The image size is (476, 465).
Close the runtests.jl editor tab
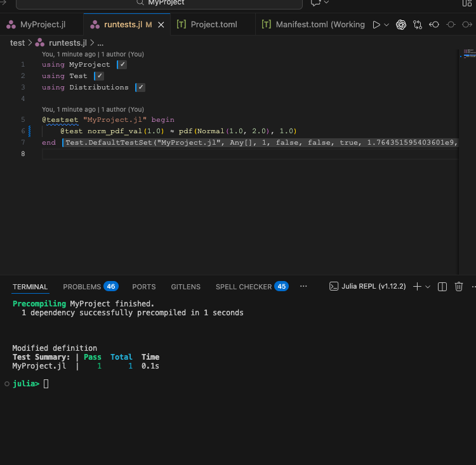(161, 25)
